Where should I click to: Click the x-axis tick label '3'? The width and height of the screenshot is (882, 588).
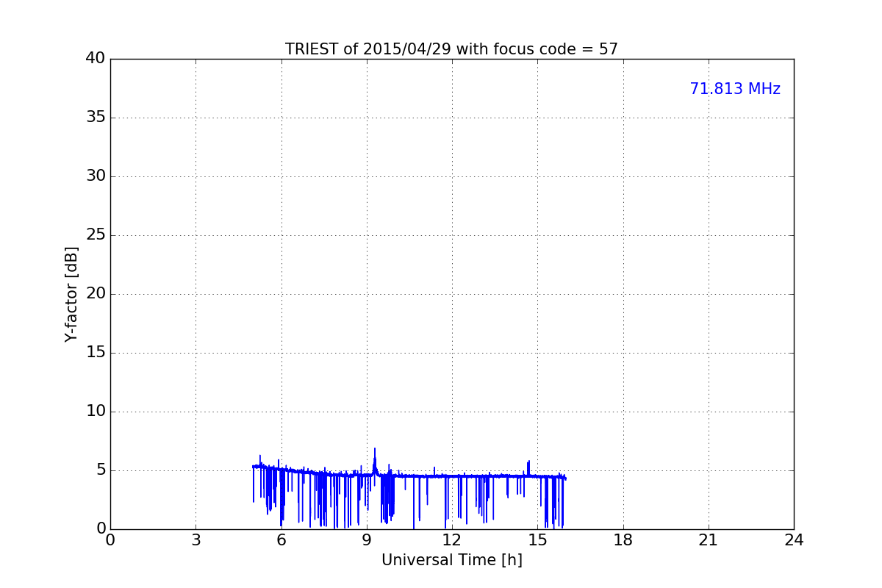point(196,540)
